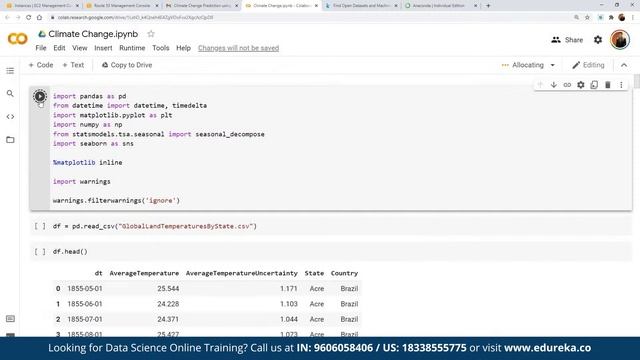The height and width of the screenshot is (360, 640).
Task: Click the import seaborn as sns line
Action: (x=93, y=144)
